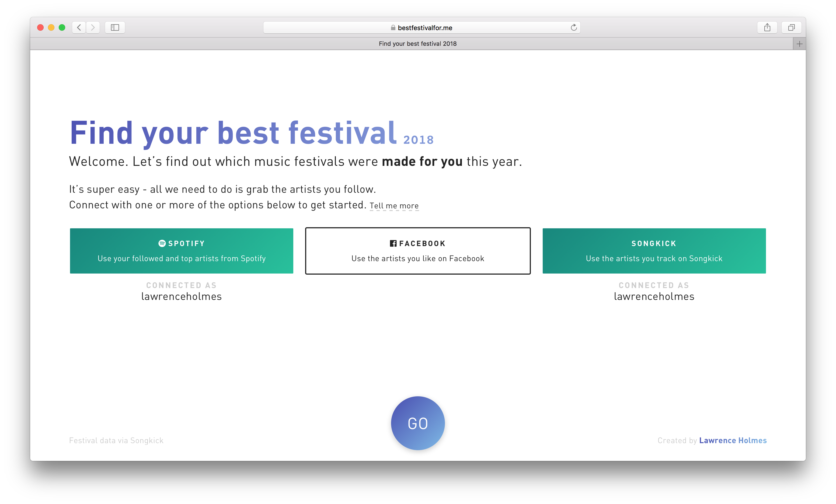
Task: Reload the bestfestivalfor.me page
Action: (574, 27)
